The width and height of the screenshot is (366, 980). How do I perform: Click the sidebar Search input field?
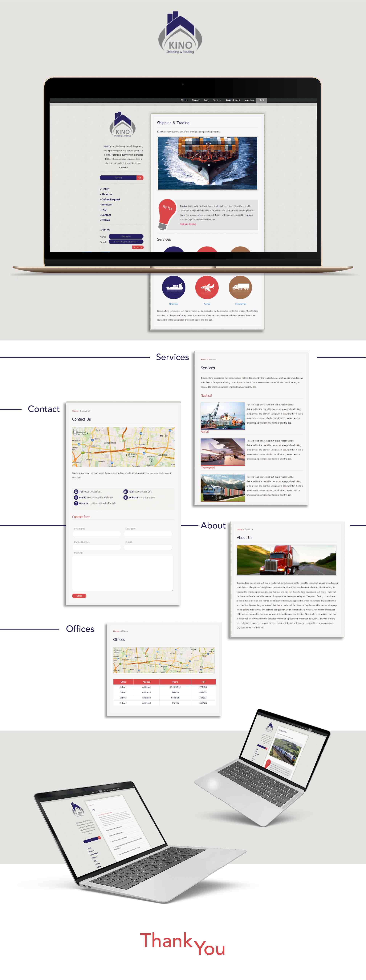tap(118, 178)
